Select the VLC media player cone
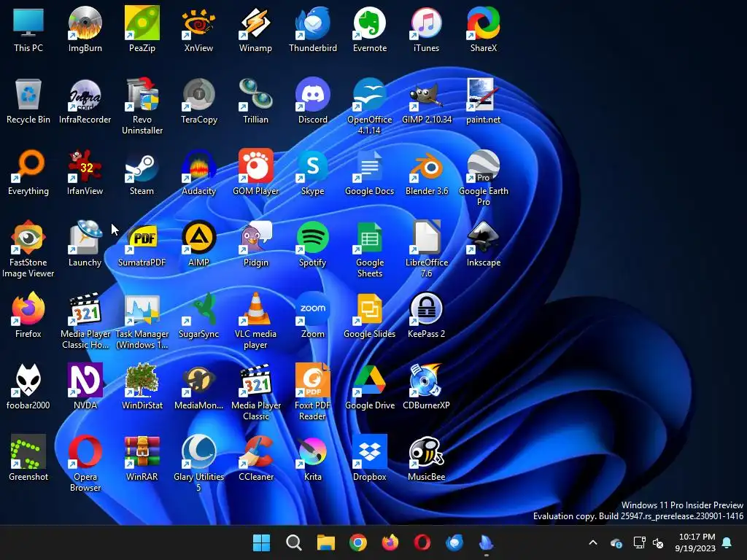This screenshot has width=747, height=560. 256,308
